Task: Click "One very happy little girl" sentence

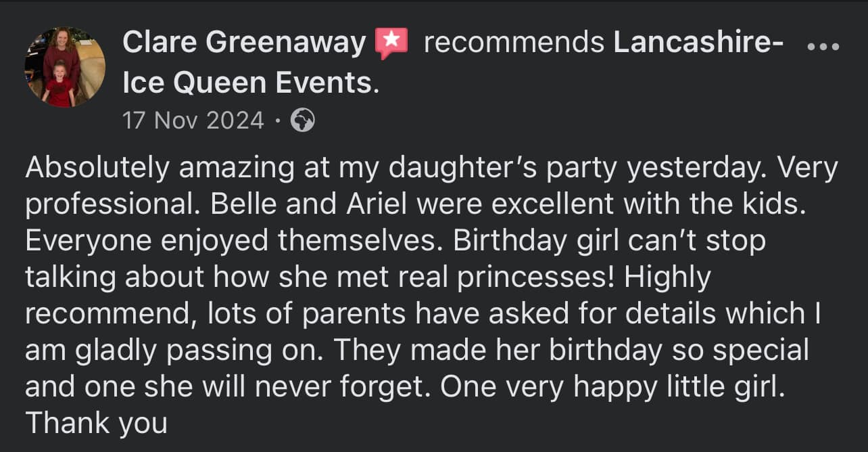Action: coord(612,387)
